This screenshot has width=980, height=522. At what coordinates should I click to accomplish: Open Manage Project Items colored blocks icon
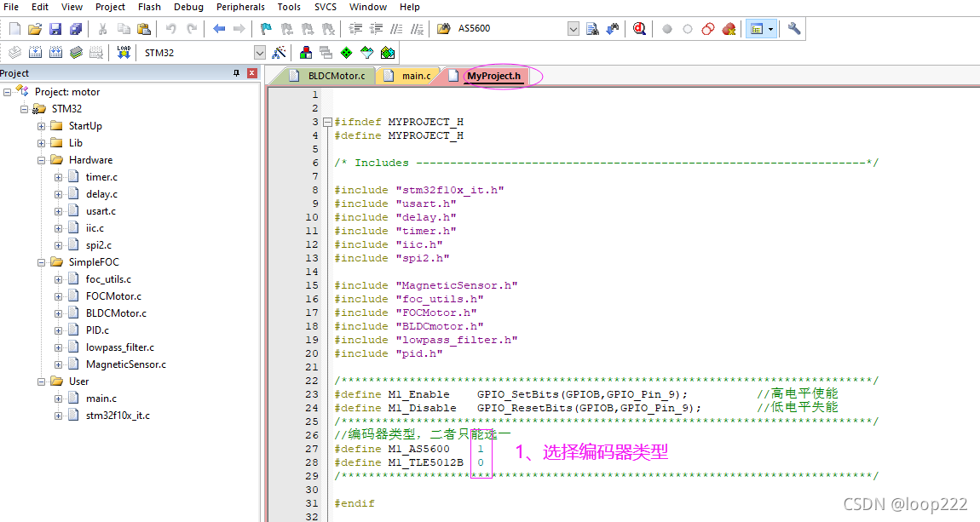tap(306, 53)
